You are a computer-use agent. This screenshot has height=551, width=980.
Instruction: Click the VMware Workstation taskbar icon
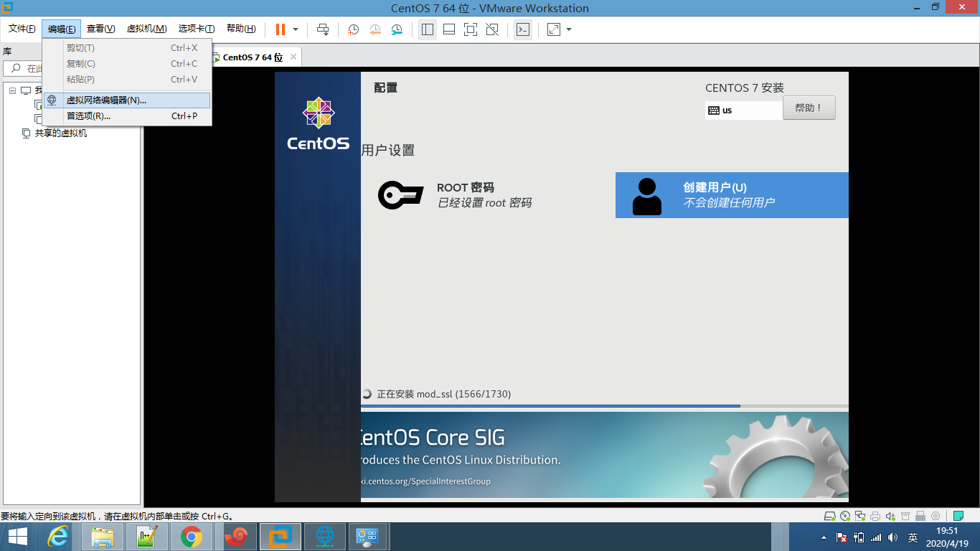tap(280, 537)
